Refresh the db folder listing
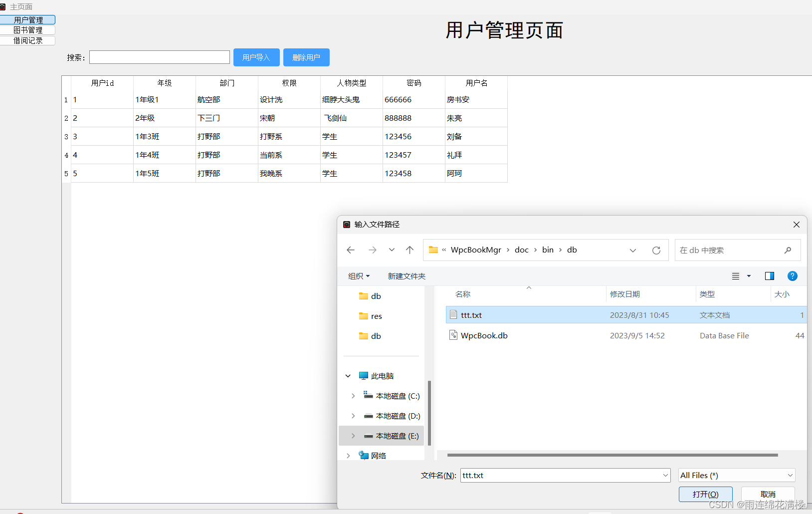The image size is (812, 514). (x=656, y=250)
